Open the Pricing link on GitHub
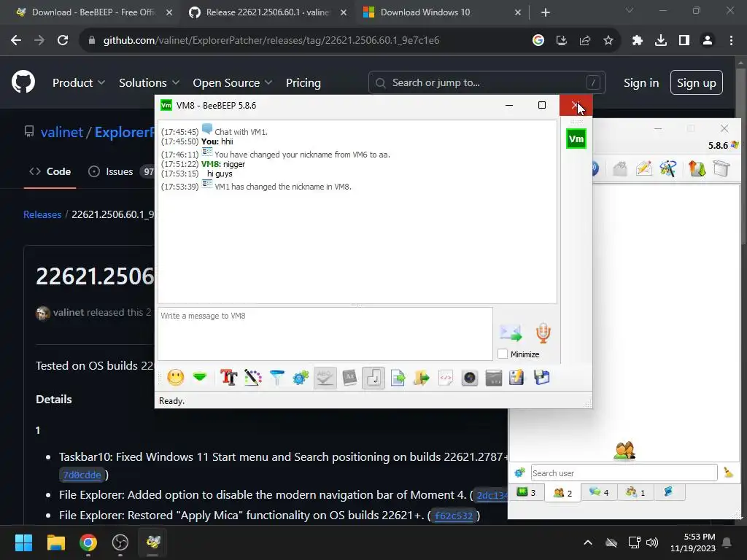 click(x=303, y=83)
